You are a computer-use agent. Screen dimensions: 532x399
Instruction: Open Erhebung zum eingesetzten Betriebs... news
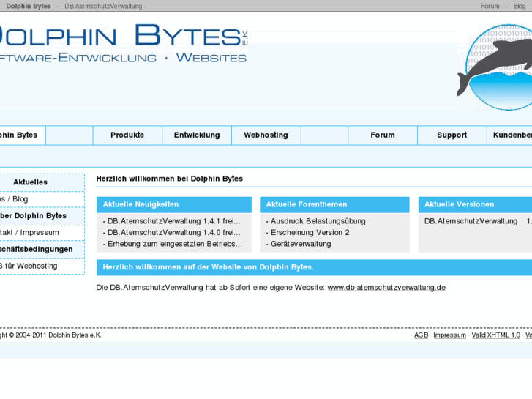pyautogui.click(x=175, y=244)
